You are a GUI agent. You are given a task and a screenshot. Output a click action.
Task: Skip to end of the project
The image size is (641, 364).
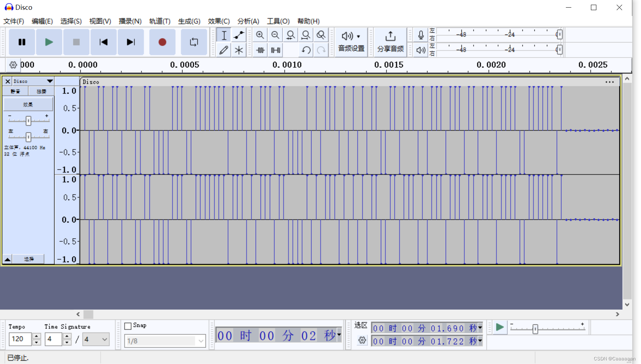pyautogui.click(x=131, y=42)
